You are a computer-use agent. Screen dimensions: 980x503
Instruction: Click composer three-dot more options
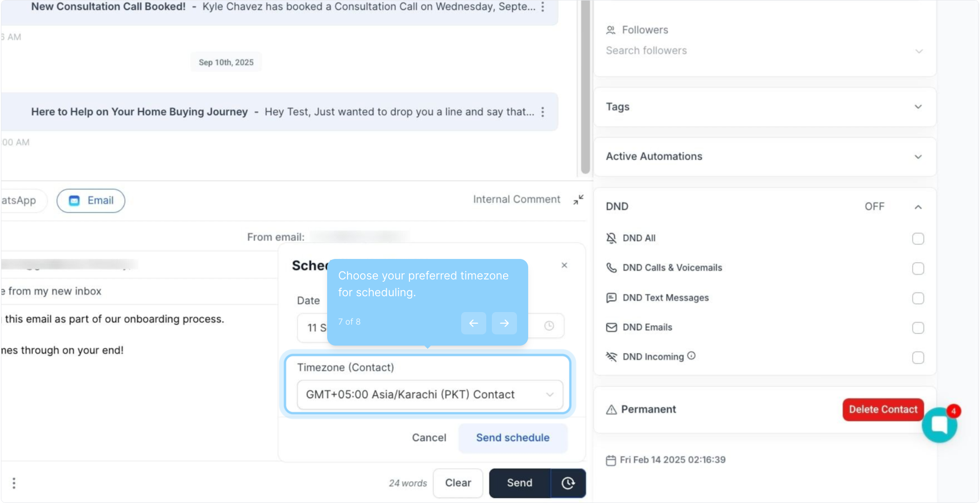[x=14, y=483]
